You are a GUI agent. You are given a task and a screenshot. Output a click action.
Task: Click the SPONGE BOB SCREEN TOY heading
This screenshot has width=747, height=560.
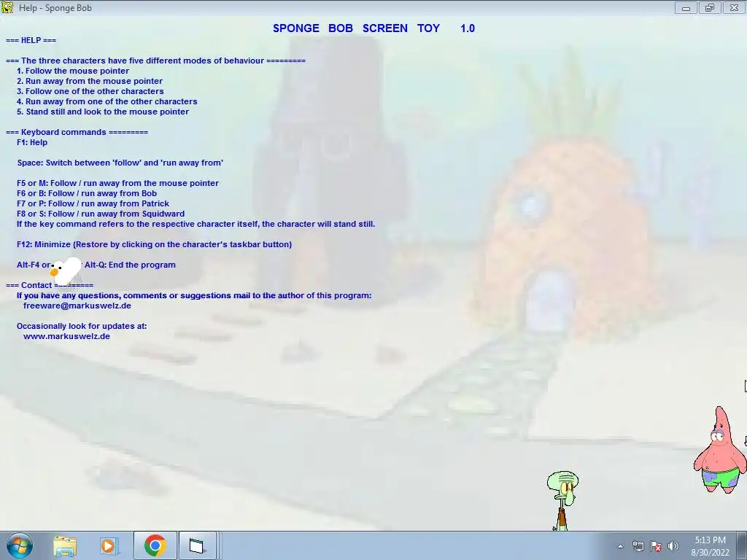[373, 28]
